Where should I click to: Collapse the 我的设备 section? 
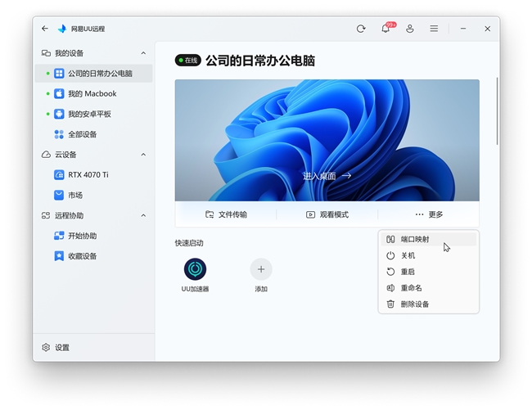(x=143, y=53)
